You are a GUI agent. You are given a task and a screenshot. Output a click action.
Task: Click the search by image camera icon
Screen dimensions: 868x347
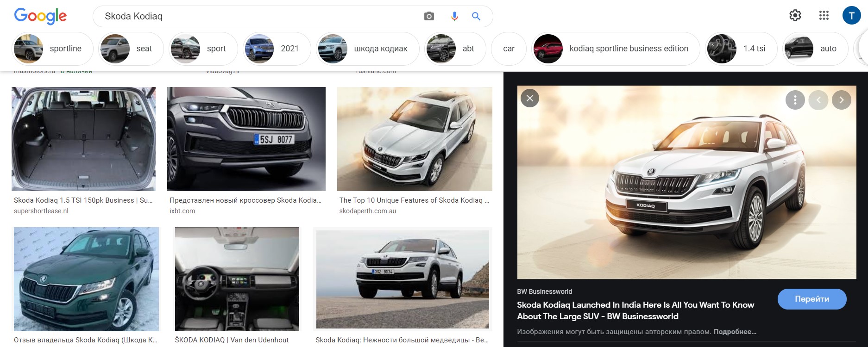coord(429,16)
